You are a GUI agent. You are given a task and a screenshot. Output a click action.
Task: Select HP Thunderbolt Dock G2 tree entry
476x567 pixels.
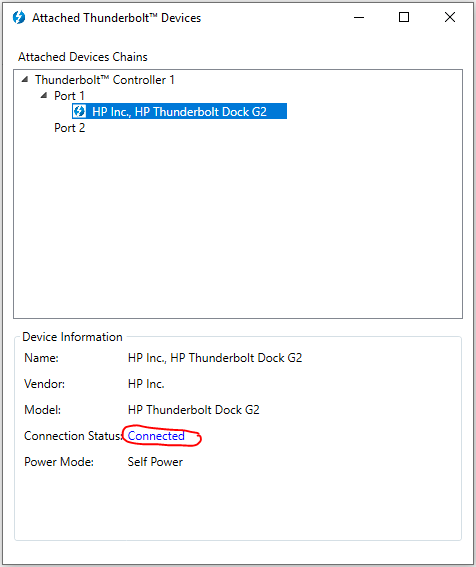[x=179, y=111]
